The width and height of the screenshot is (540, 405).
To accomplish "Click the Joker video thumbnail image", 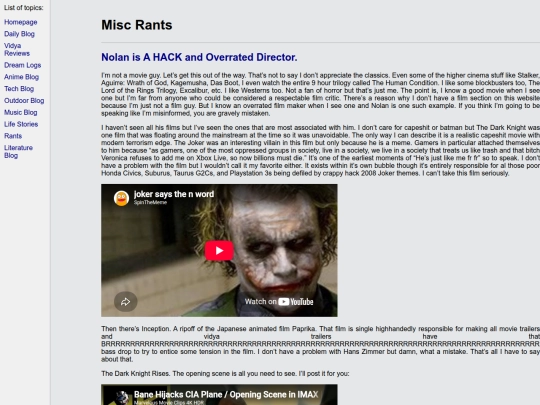I will coord(219,250).
